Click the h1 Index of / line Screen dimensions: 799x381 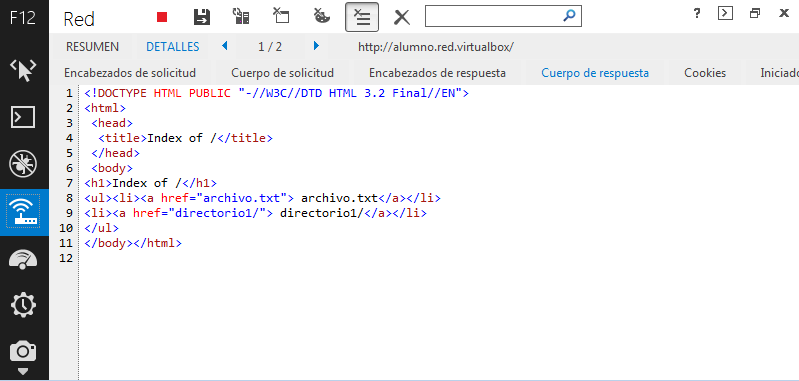click(151, 183)
